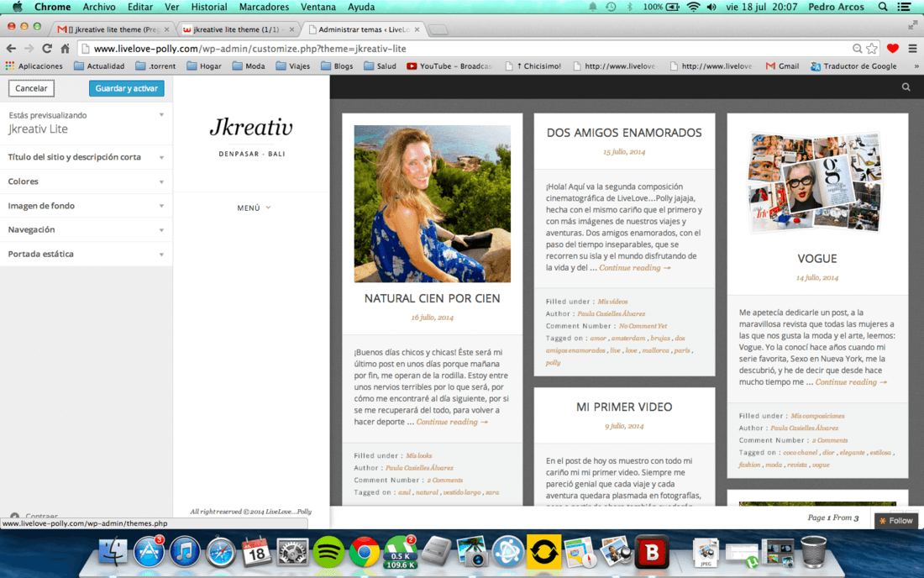Launch the App Store from the dock
The height and width of the screenshot is (578, 924).
pos(149,553)
